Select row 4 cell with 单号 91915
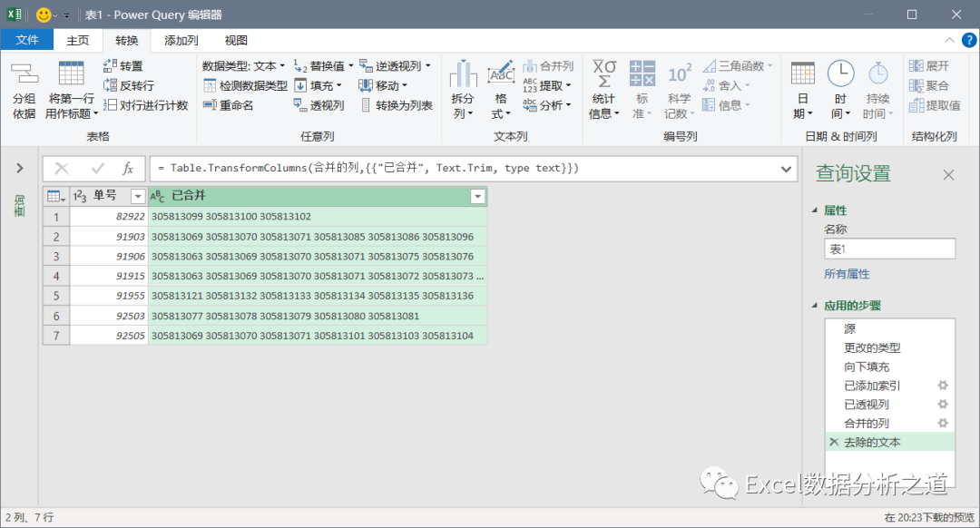The image size is (980, 528). pyautogui.click(x=109, y=276)
